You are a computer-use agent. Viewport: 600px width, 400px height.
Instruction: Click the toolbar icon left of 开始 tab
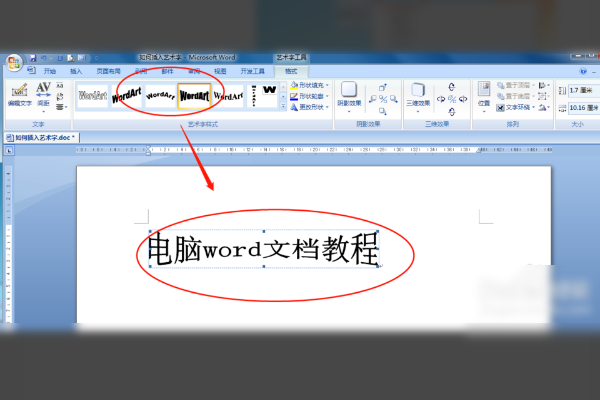point(31,71)
